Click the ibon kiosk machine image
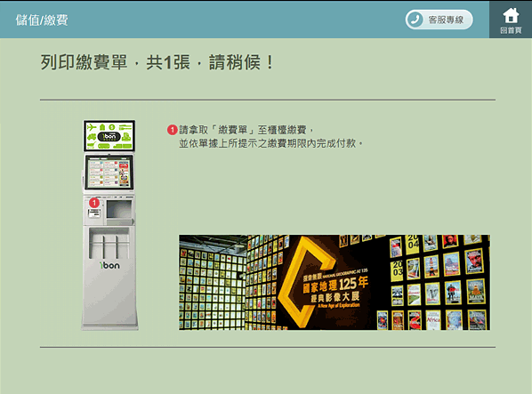 (109, 225)
